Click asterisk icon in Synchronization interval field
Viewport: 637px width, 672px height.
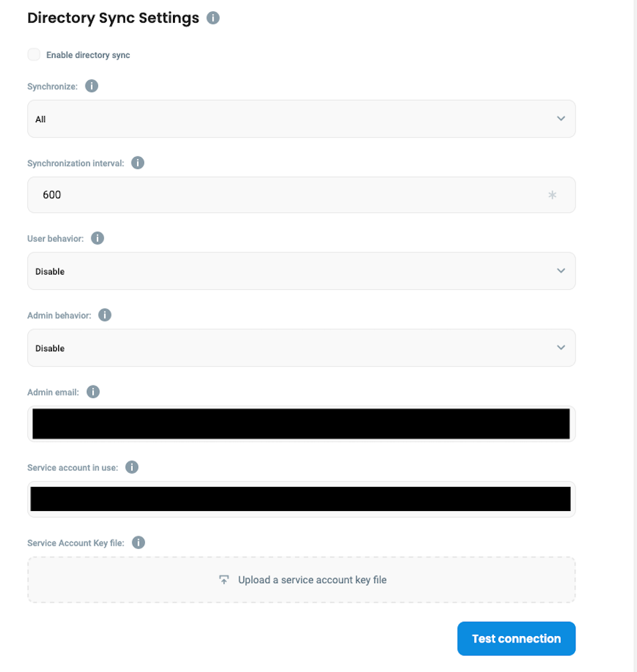point(552,195)
